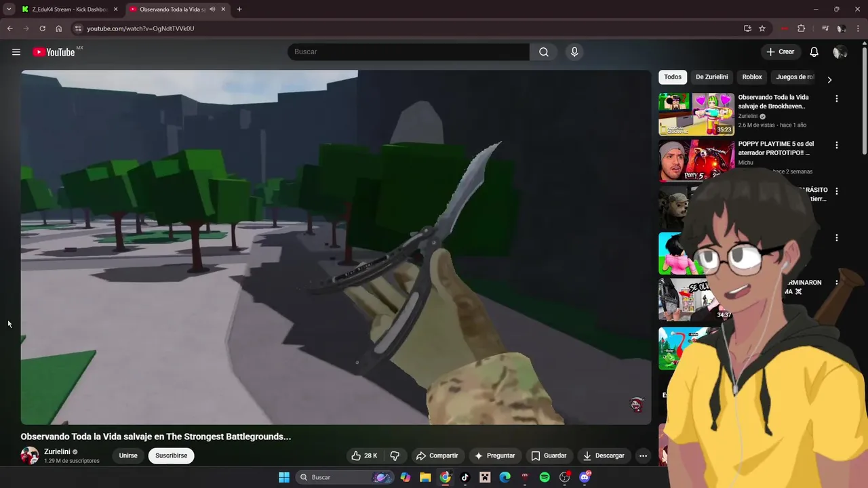868x488 pixels.
Task: Open options for the video with 34:37 duration
Action: [x=836, y=283]
